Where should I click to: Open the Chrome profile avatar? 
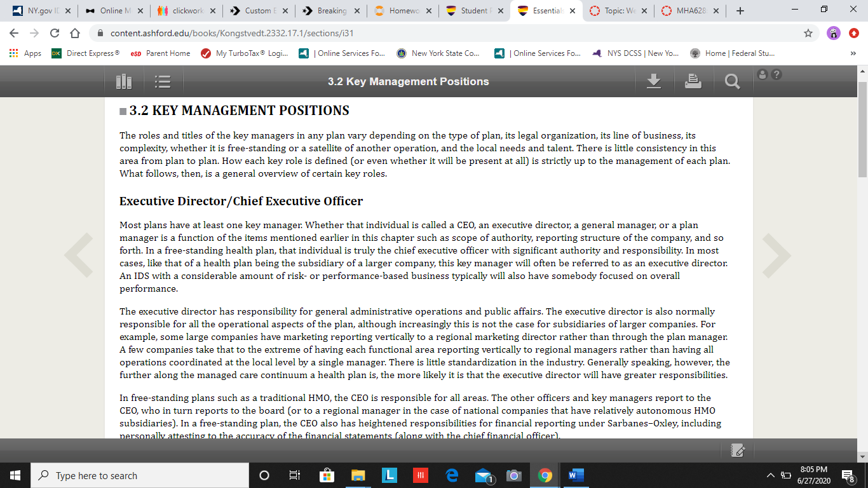coord(833,33)
